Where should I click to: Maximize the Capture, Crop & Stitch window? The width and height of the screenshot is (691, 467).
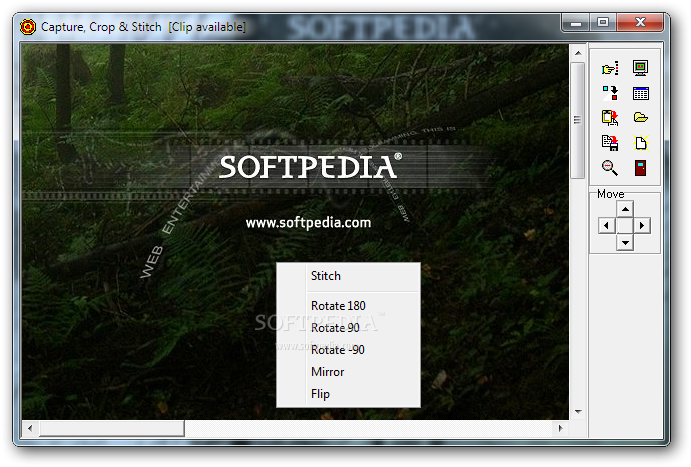(x=603, y=22)
